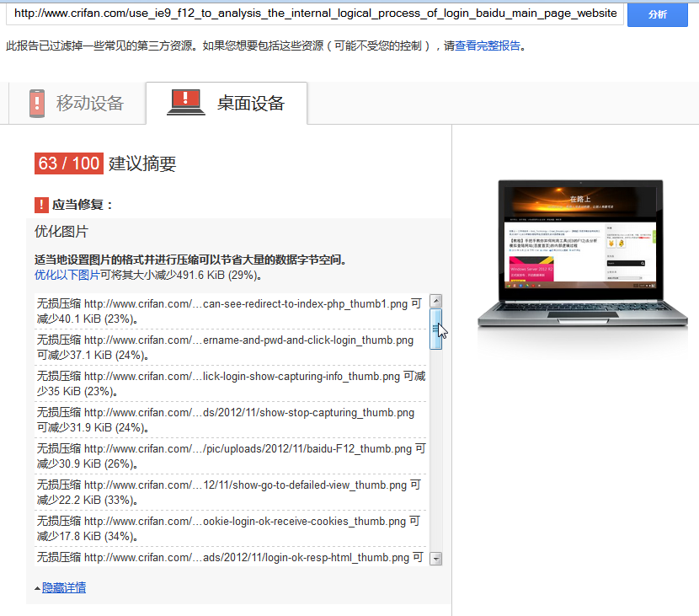Click the baidu-F12_thumb.png entry
The image size is (699, 616).
click(x=230, y=455)
